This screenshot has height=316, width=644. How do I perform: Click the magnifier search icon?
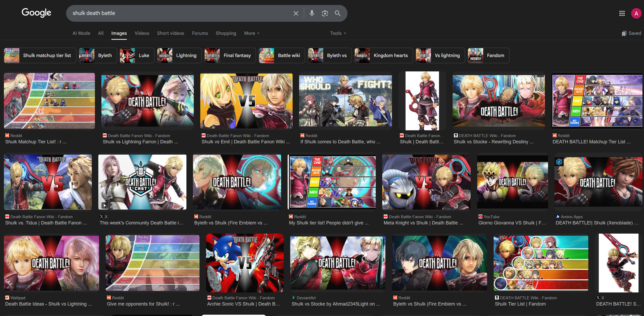point(338,13)
